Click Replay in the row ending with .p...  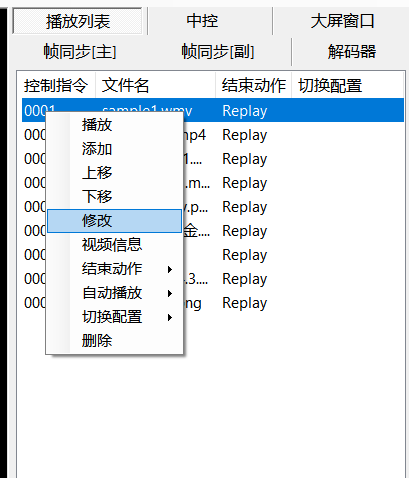245,207
